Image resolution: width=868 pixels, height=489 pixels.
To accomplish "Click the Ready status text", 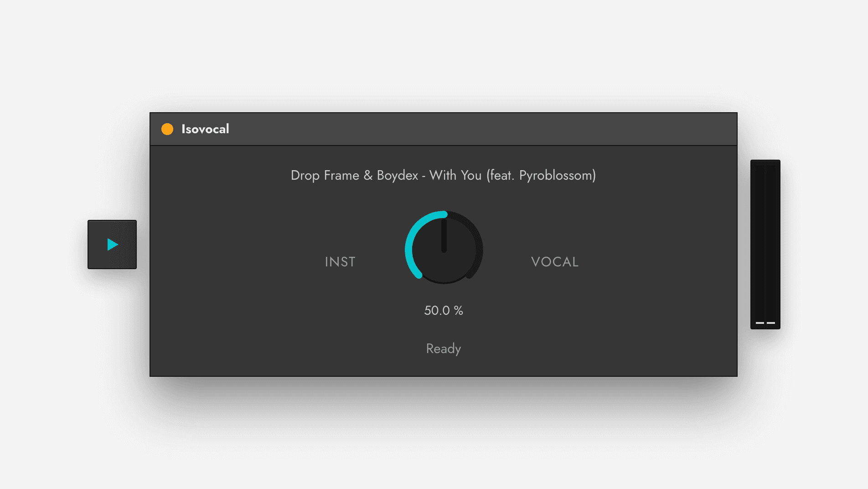I will coord(444,349).
